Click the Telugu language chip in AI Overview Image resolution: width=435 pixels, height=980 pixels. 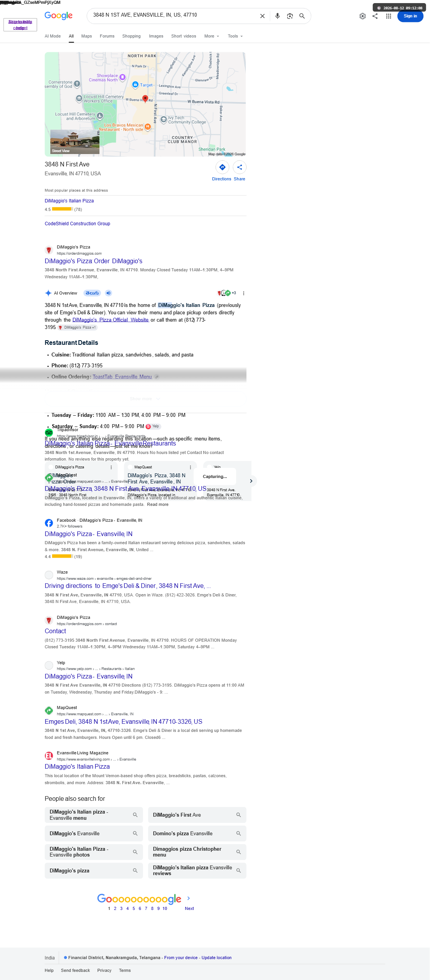92,293
